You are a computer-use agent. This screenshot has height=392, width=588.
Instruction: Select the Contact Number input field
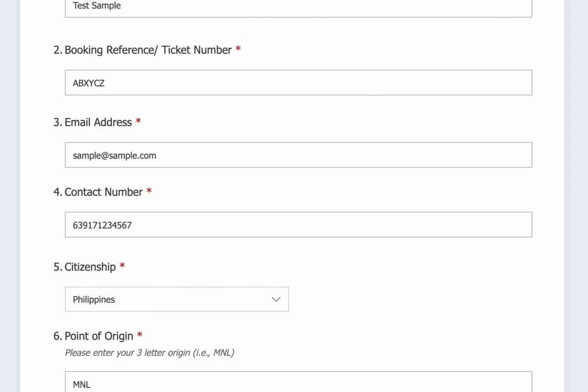[298, 225]
